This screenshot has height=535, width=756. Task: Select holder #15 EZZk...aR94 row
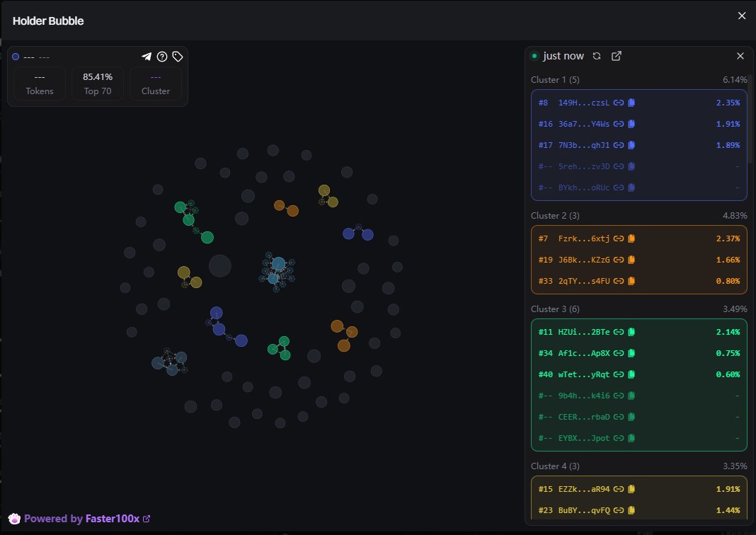point(638,489)
